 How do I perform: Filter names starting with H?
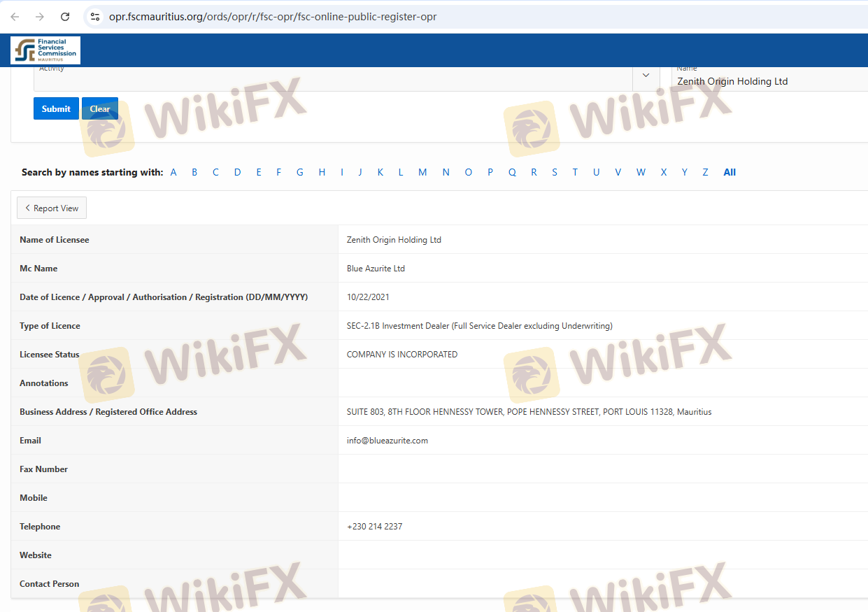pos(322,172)
